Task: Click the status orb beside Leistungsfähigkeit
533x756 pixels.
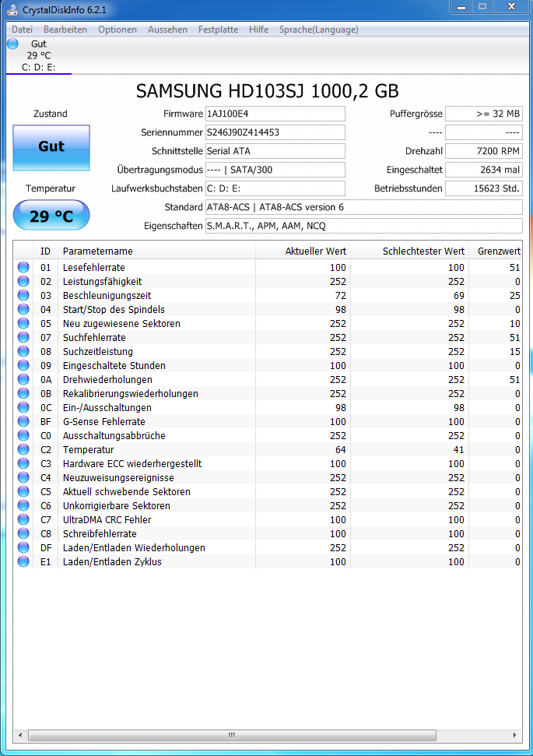Action: [23, 281]
